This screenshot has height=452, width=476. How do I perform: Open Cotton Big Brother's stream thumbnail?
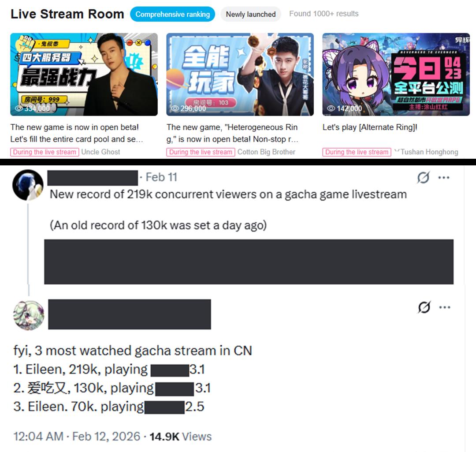pyautogui.click(x=240, y=75)
